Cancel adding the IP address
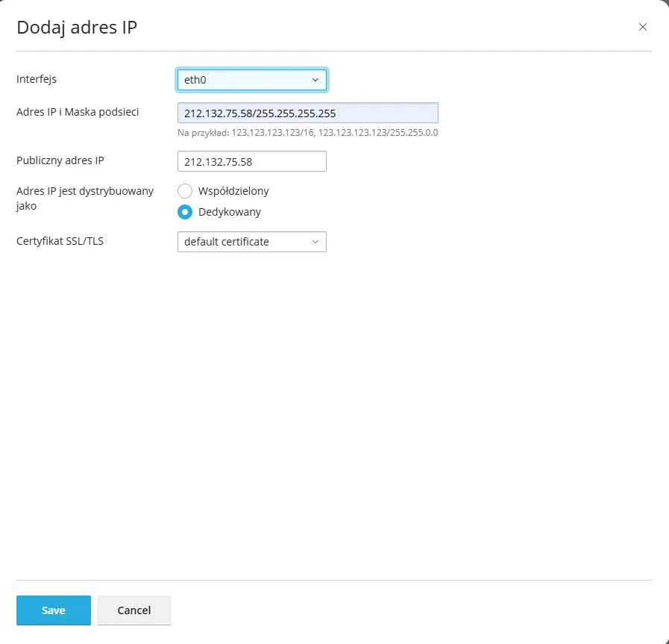Screen dimensions: 669x644 [134, 610]
